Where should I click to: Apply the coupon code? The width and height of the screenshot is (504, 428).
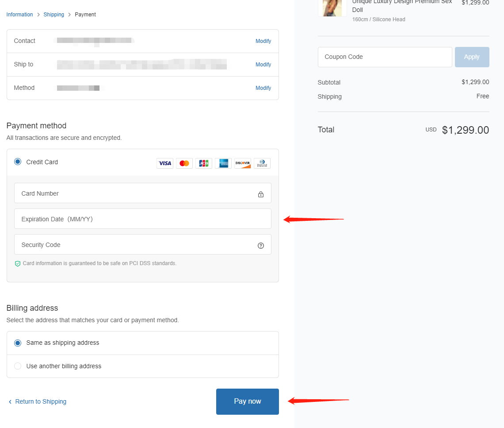472,57
